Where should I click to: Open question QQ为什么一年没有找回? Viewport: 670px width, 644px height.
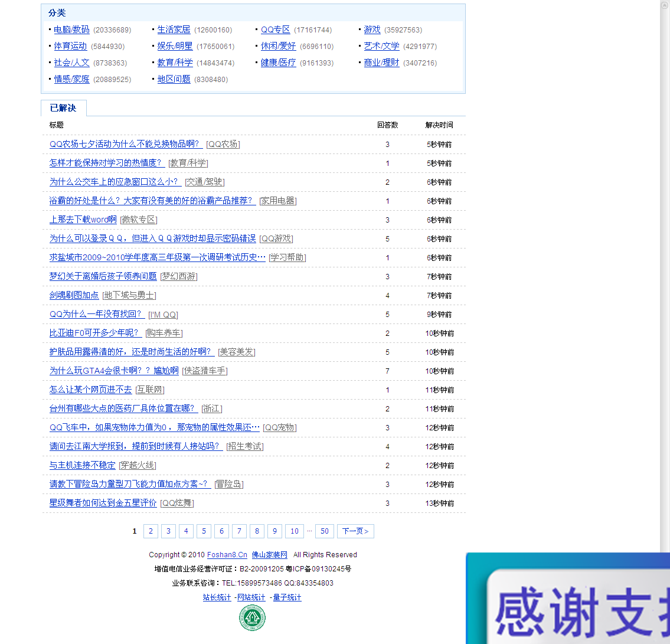point(97,314)
